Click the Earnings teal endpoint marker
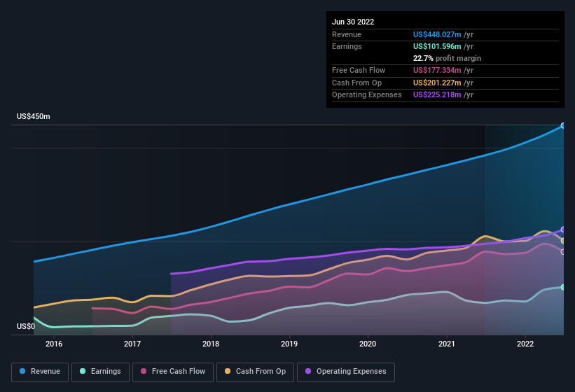This screenshot has width=575, height=392. click(x=563, y=287)
